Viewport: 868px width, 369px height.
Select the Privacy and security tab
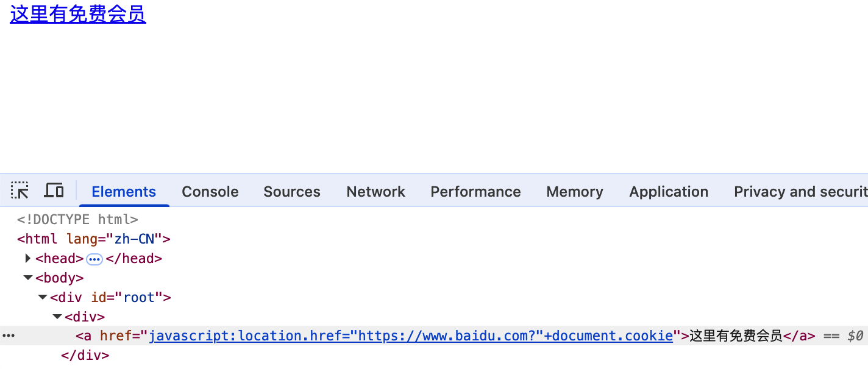tap(800, 192)
